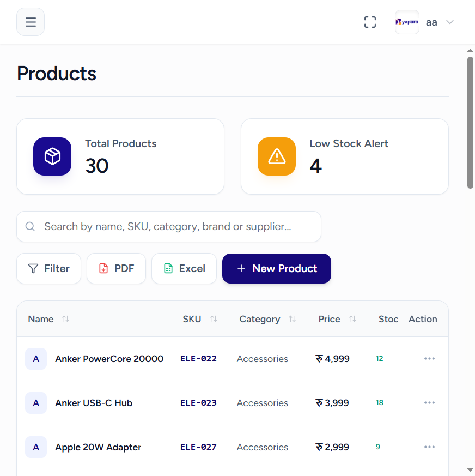The height and width of the screenshot is (476, 475).
Task: Sort by Category column arrows
Action: tap(292, 319)
